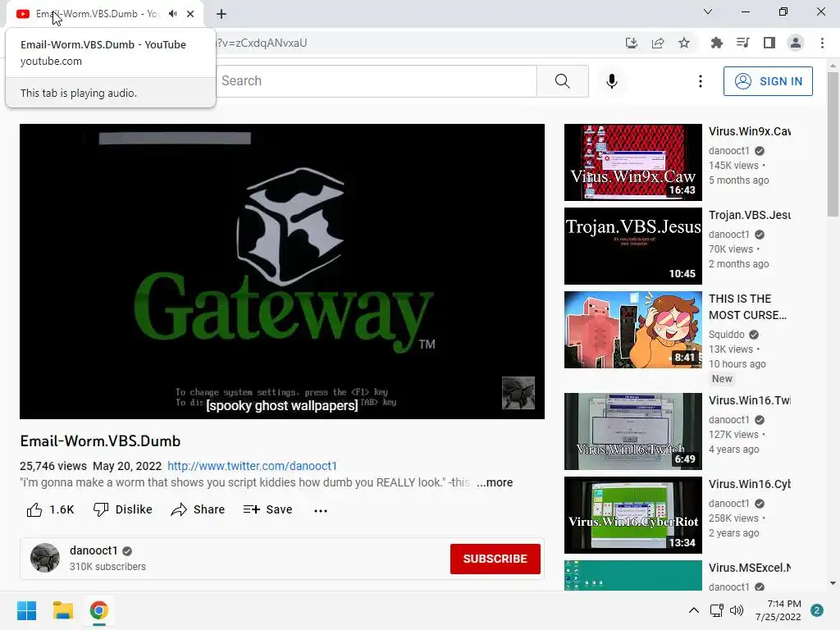Click the address bar URL text

pos(262,43)
